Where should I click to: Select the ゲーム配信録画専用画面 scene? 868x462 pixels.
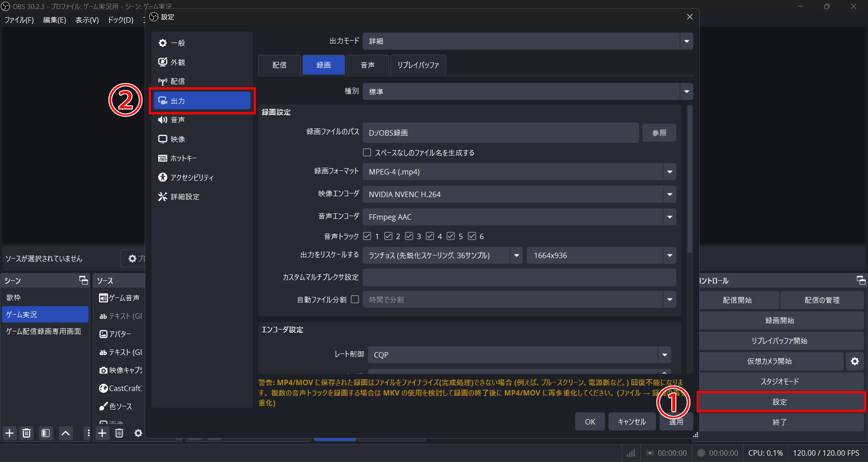pos(45,331)
